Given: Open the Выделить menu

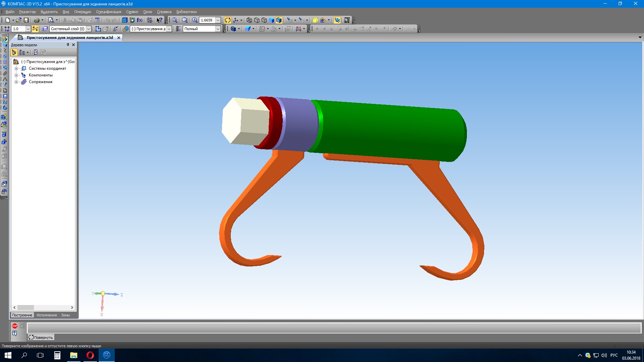Looking at the screenshot, I should click(x=49, y=12).
